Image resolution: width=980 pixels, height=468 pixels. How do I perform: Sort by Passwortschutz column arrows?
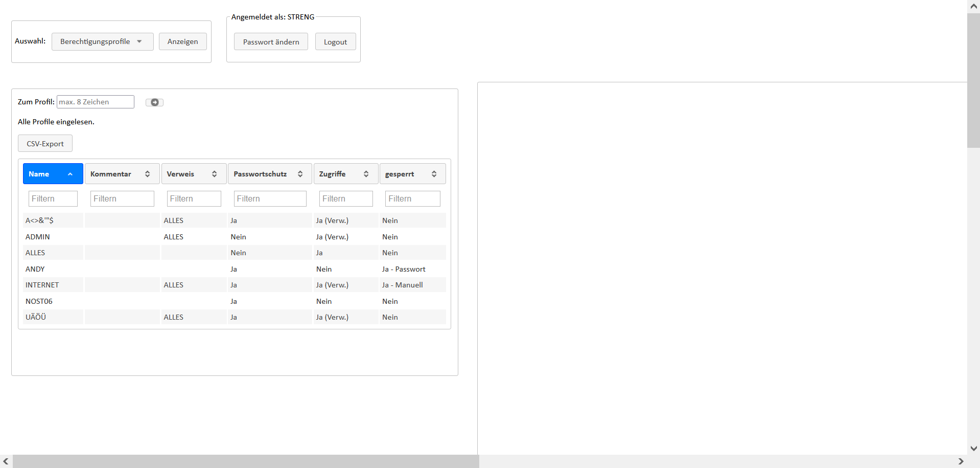300,174
